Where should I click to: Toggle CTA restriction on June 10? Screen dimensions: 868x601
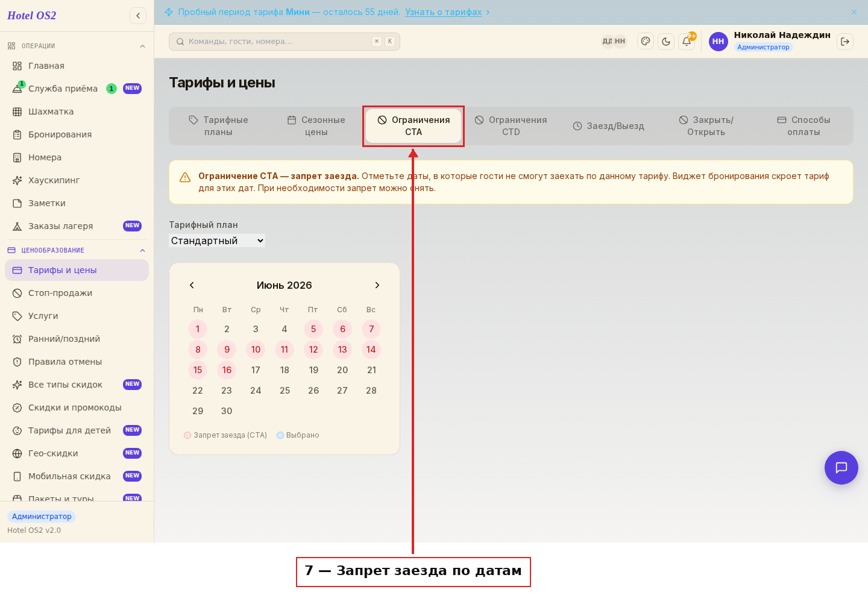[x=256, y=350]
